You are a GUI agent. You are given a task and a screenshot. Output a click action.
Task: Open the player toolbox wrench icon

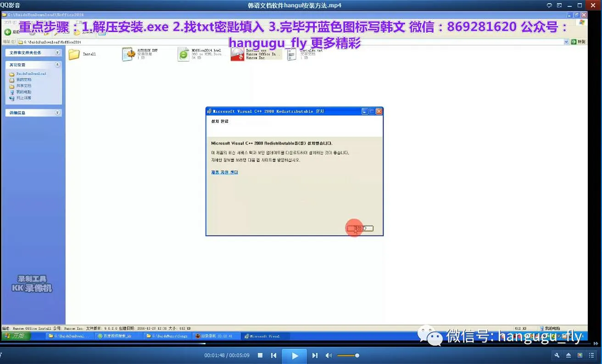coord(557,355)
